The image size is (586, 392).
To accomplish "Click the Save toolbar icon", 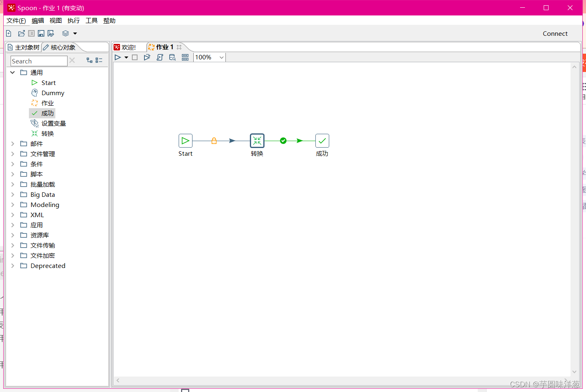I will (41, 33).
